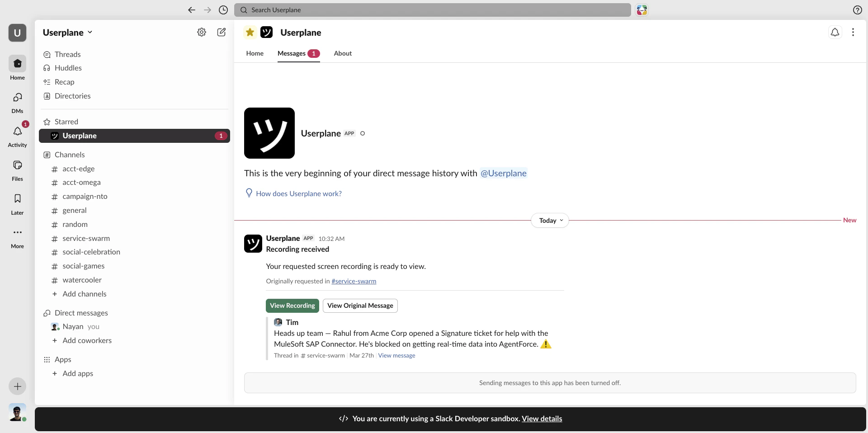The height and width of the screenshot is (433, 868).
Task: Open DMs in the left rail
Action: [x=17, y=102]
